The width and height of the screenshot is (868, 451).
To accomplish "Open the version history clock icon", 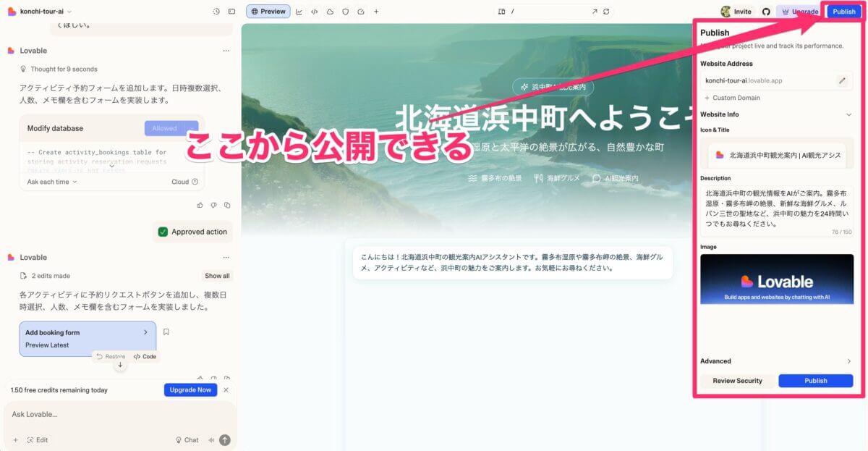I will (x=216, y=12).
